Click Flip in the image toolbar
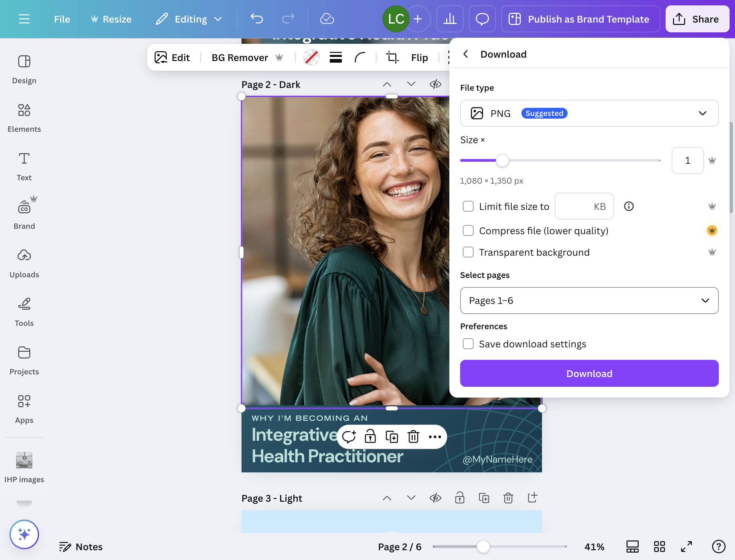 click(419, 57)
